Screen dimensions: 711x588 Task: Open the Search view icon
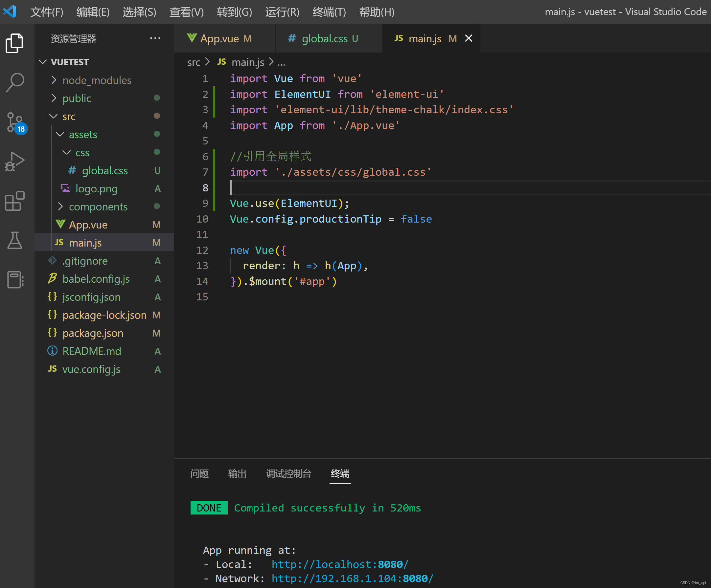[14, 82]
